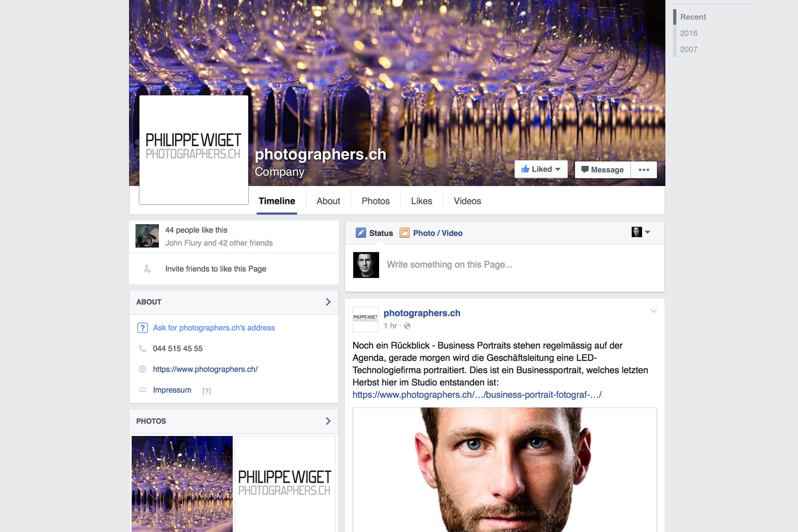Click the Message button
Screen dimensions: 798x532
coord(602,170)
